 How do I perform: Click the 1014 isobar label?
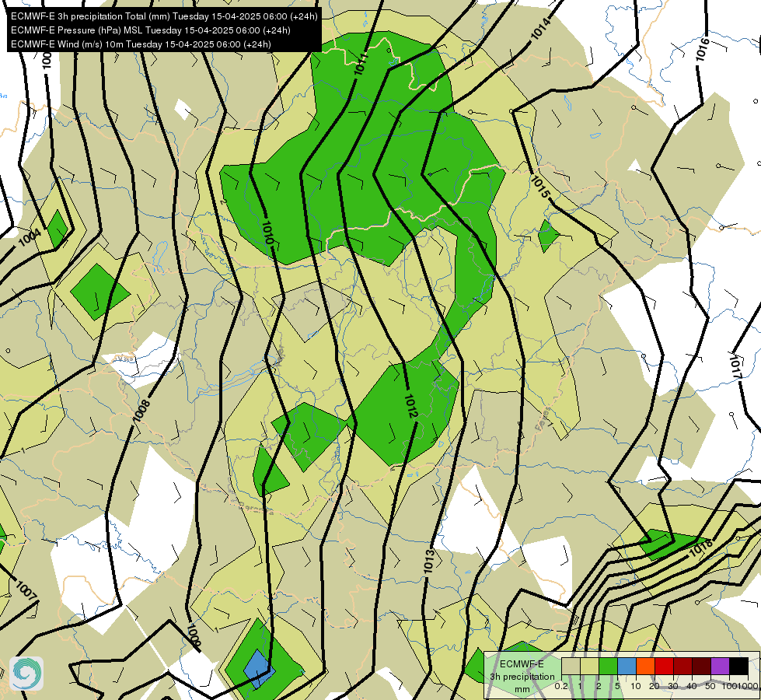pos(541,29)
